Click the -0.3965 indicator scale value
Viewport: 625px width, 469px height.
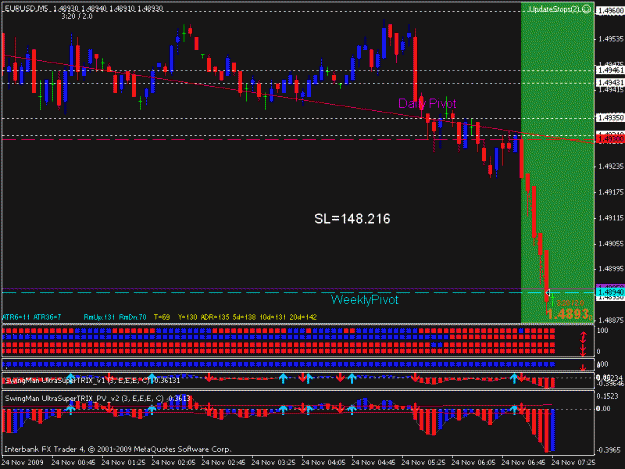coord(609,450)
